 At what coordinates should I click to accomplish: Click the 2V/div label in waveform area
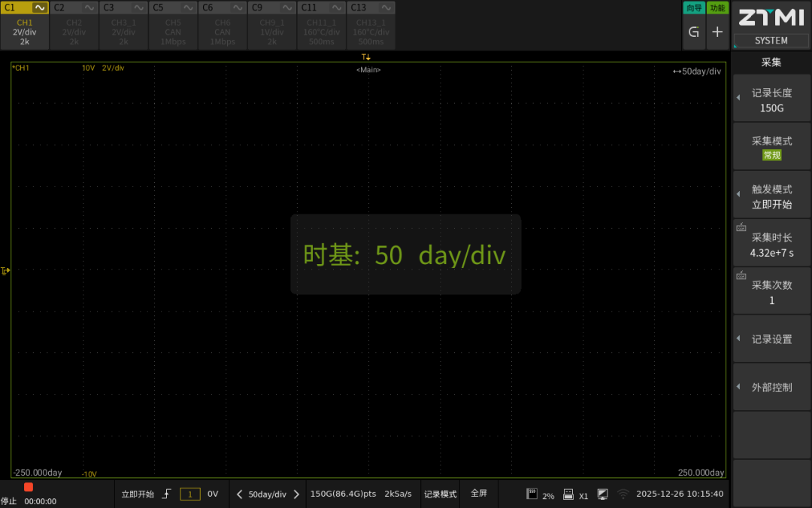(x=113, y=68)
